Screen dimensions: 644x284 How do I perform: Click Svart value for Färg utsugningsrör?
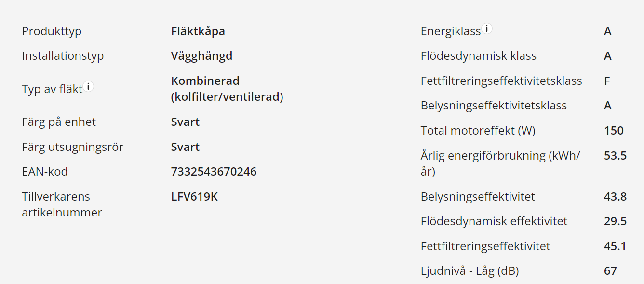(185, 147)
